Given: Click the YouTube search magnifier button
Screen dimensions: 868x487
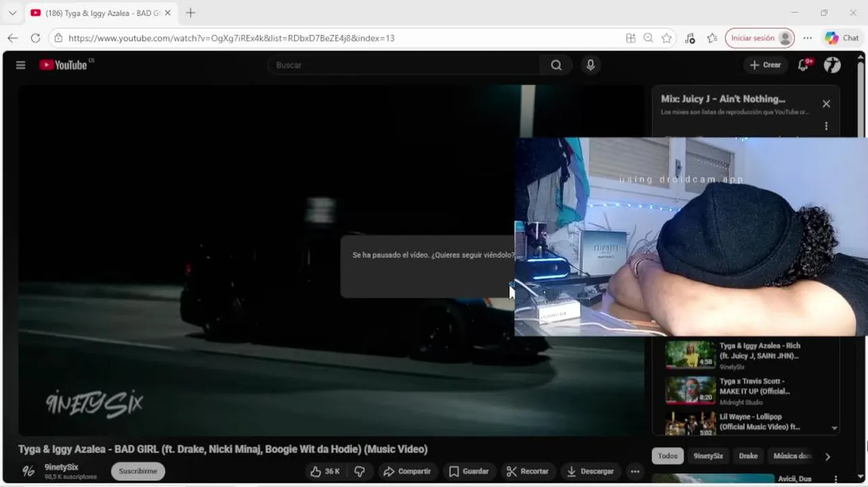Looking at the screenshot, I should click(556, 65).
